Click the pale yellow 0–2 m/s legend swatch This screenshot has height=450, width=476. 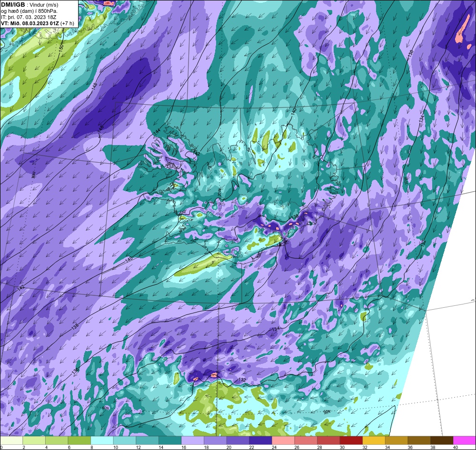11,440
